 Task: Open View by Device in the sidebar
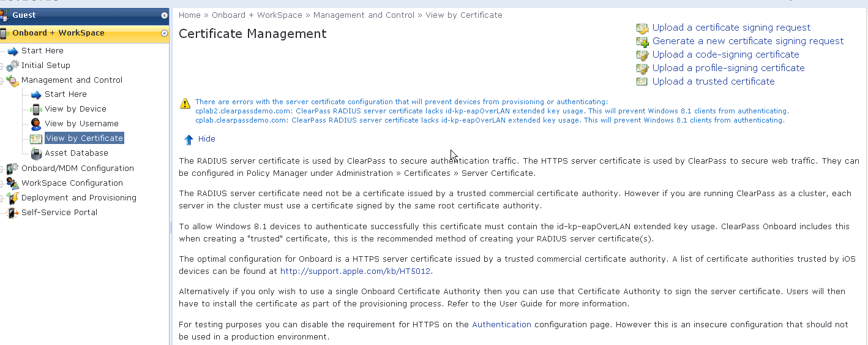coord(75,109)
